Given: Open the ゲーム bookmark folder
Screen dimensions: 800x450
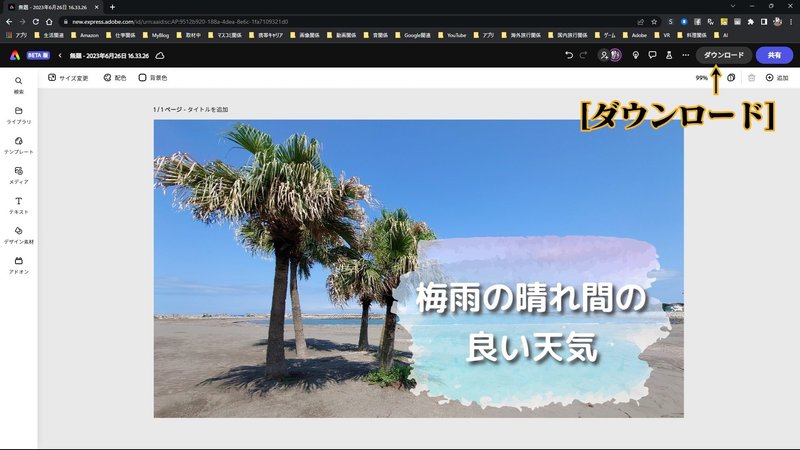Looking at the screenshot, I should click(x=605, y=35).
